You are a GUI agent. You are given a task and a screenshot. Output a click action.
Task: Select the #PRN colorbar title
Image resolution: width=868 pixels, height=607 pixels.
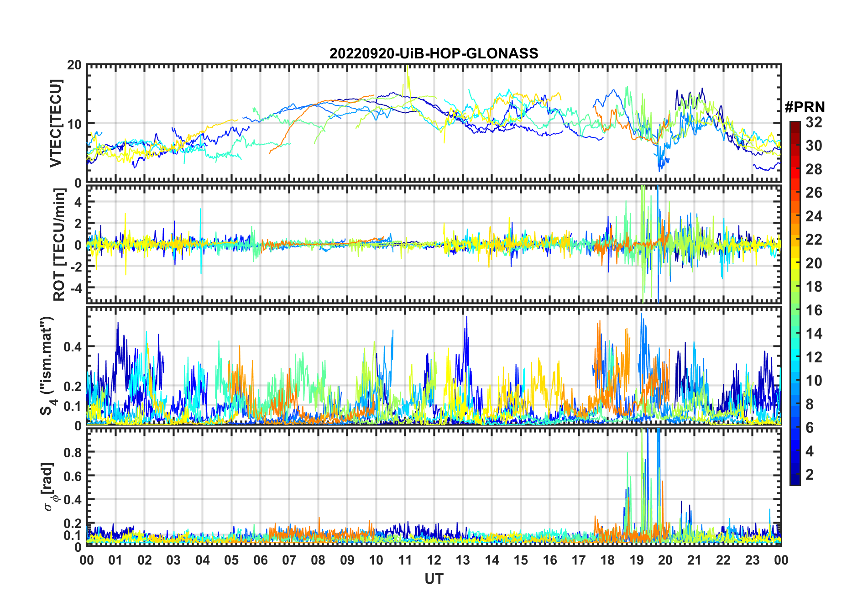click(805, 107)
